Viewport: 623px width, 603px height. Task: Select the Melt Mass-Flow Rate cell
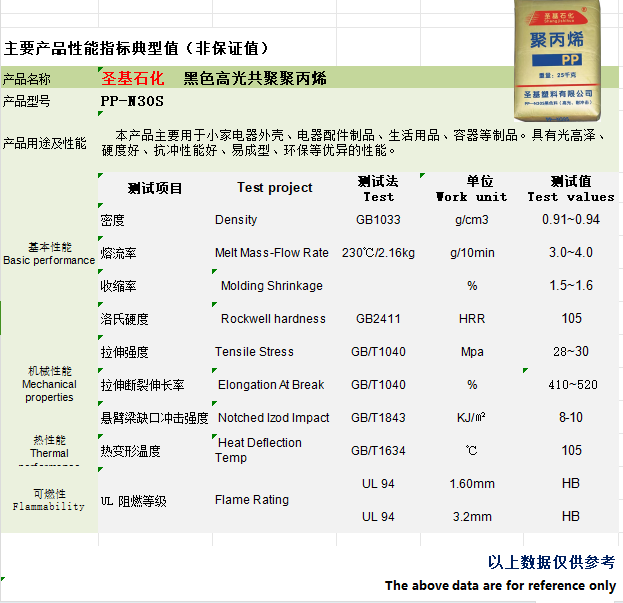point(272,253)
